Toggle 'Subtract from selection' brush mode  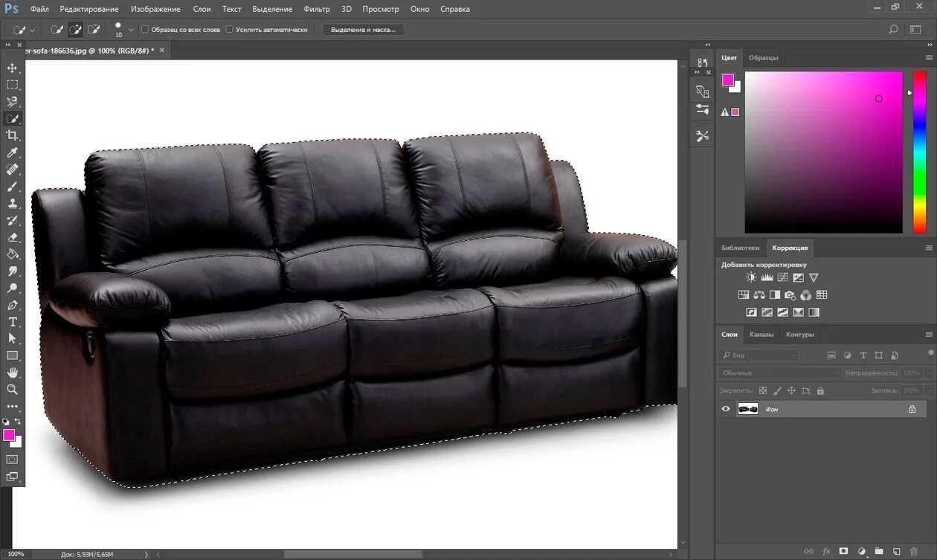(x=94, y=30)
